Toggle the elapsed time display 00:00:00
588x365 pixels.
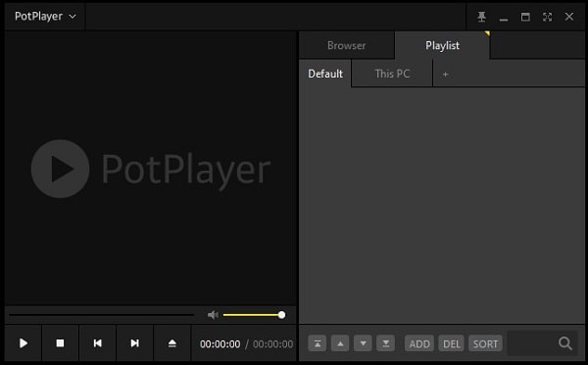(x=220, y=344)
